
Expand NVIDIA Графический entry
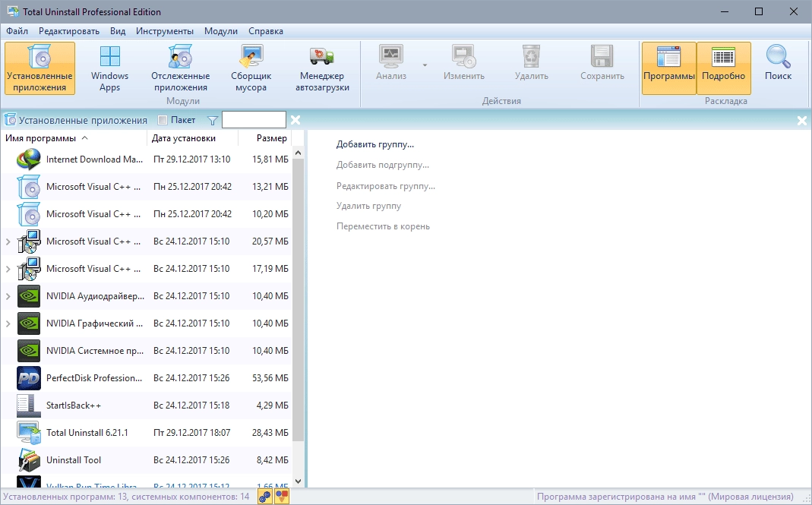click(x=8, y=324)
